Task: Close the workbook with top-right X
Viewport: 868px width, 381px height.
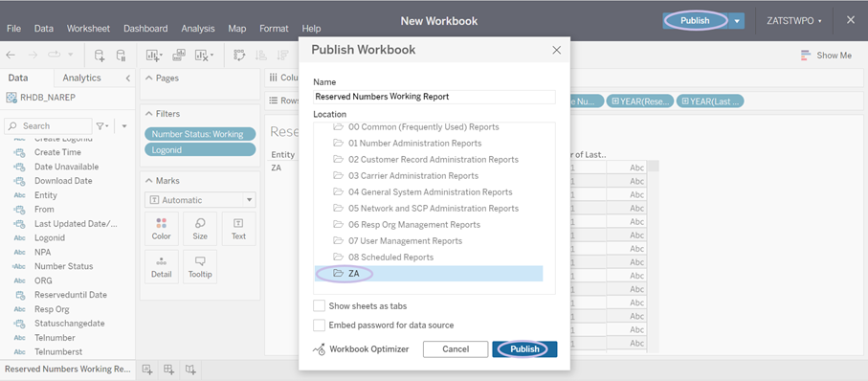Action: (851, 20)
